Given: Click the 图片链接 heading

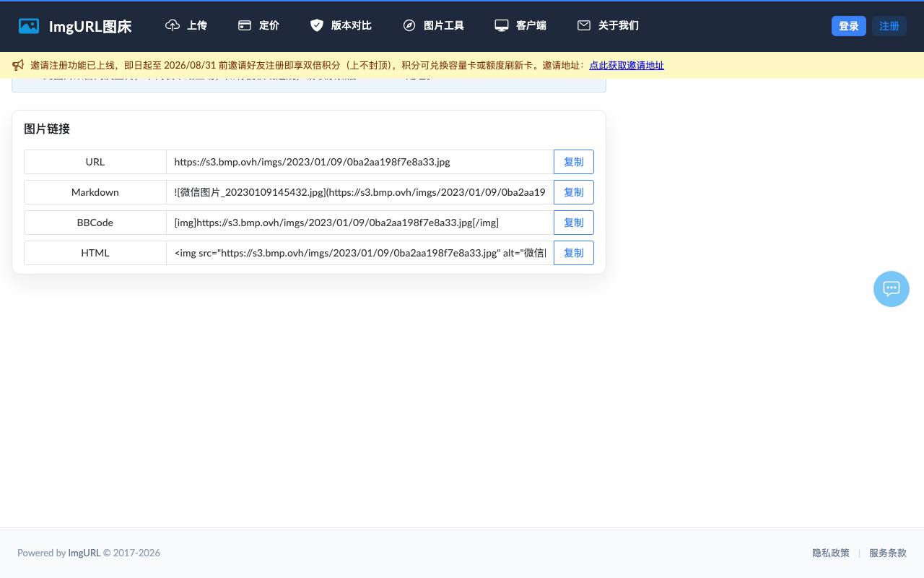Looking at the screenshot, I should (x=47, y=129).
